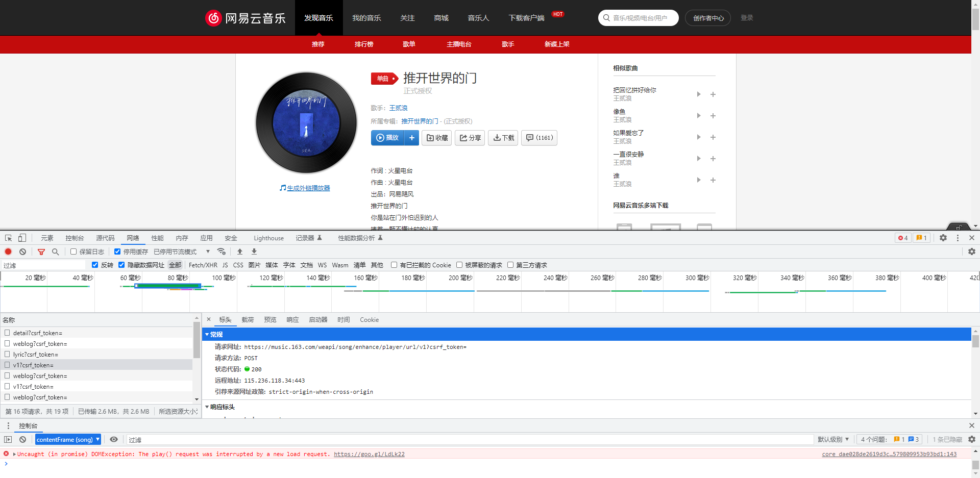Close request details pane X

click(x=209, y=319)
